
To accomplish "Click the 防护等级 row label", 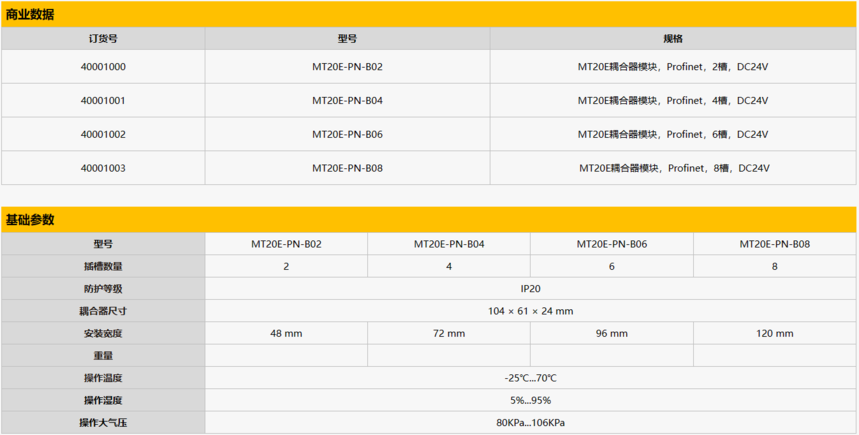I will pyautogui.click(x=103, y=289).
